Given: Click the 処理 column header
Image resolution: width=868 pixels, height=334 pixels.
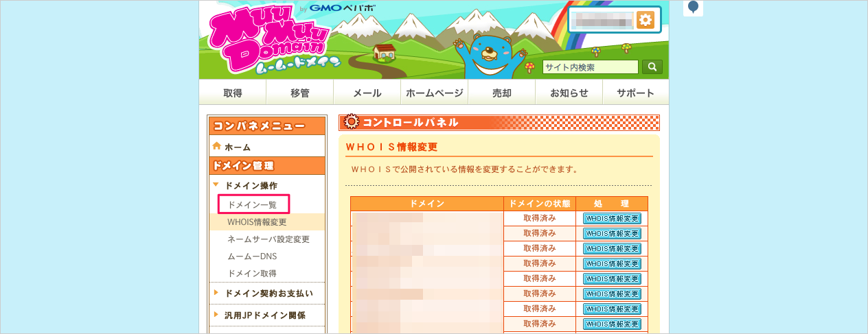Looking at the screenshot, I should point(612,204).
